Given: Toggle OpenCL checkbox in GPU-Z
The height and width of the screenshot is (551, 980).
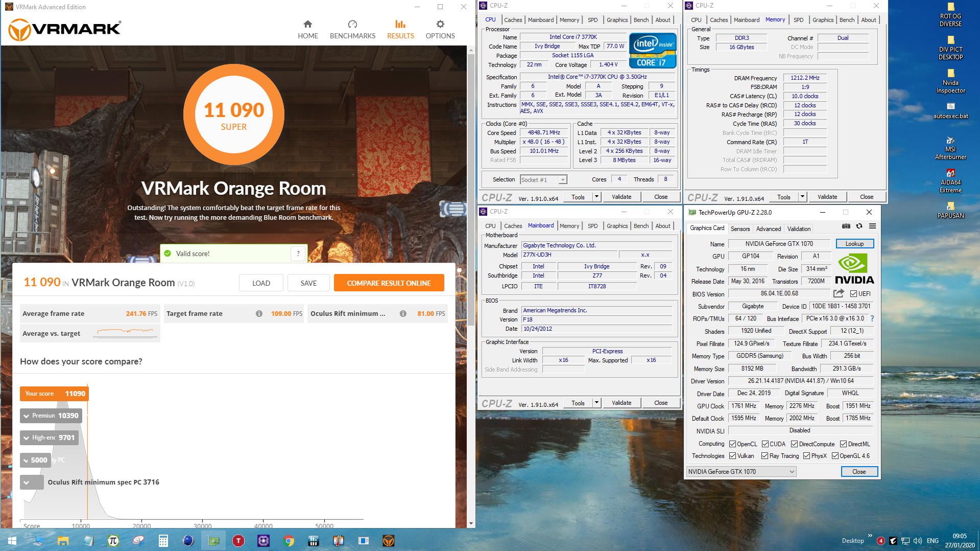Looking at the screenshot, I should pos(732,444).
